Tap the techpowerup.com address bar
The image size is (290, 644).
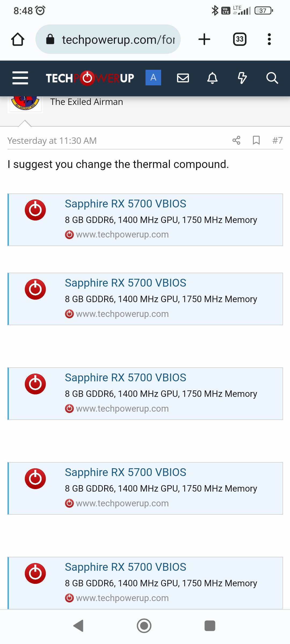point(108,39)
